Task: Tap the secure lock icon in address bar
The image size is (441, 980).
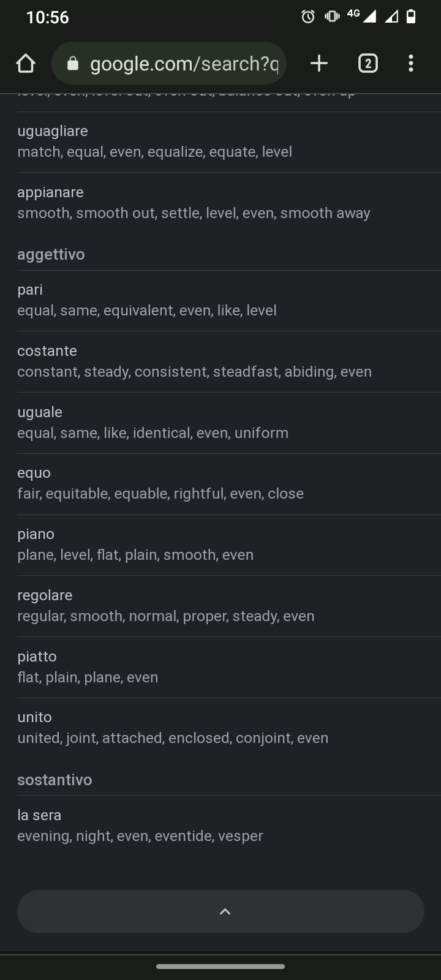Action: coord(72,63)
